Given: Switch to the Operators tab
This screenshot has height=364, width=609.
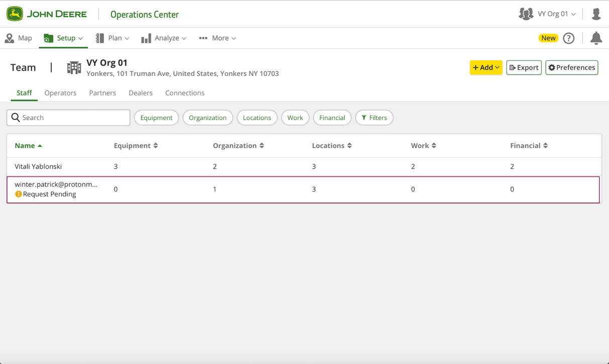Looking at the screenshot, I should click(x=60, y=93).
